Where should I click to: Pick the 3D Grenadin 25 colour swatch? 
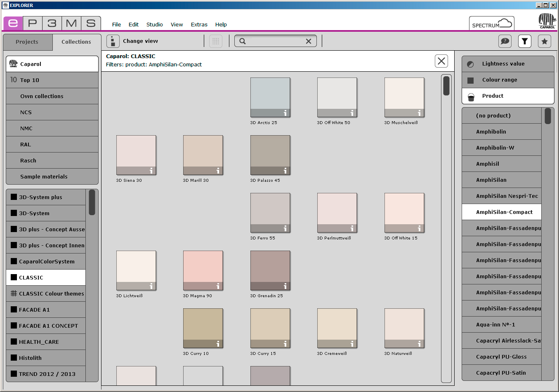(270, 270)
